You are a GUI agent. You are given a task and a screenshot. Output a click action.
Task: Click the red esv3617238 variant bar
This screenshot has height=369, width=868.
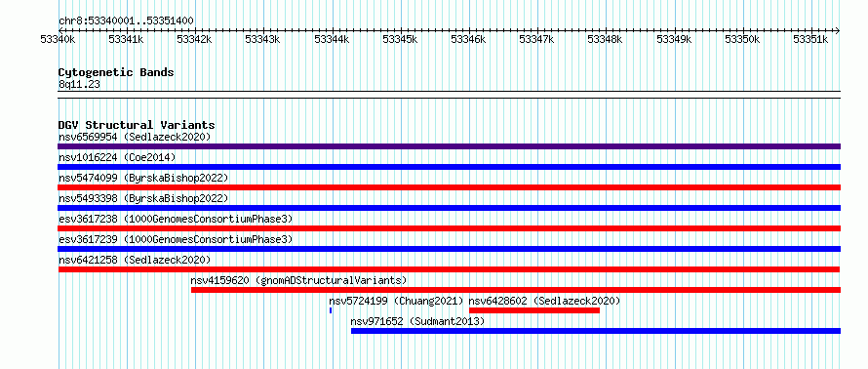pos(449,228)
